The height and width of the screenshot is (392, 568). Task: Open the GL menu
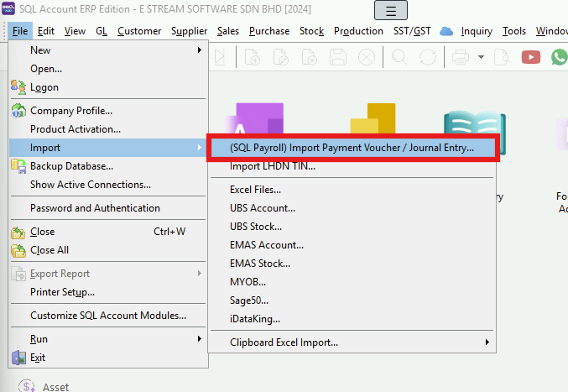102,31
